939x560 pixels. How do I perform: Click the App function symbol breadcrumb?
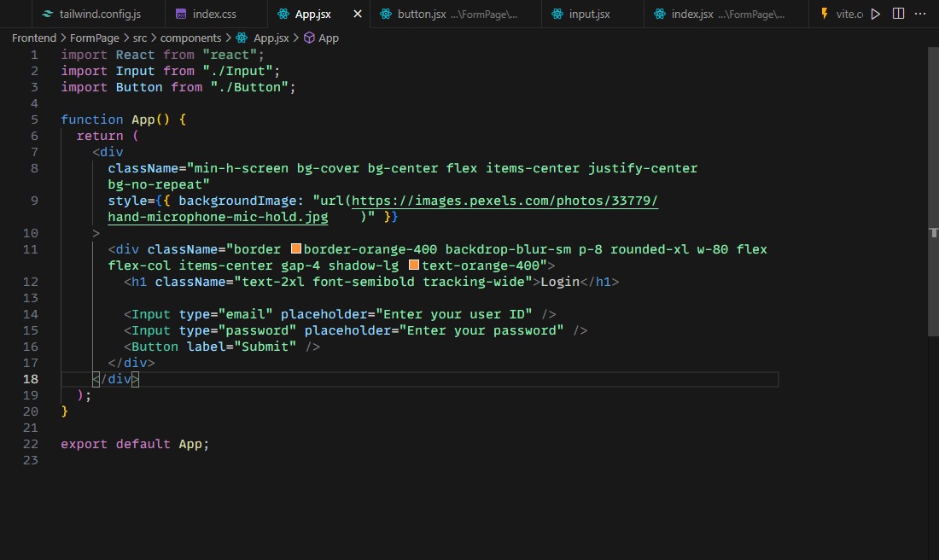328,38
